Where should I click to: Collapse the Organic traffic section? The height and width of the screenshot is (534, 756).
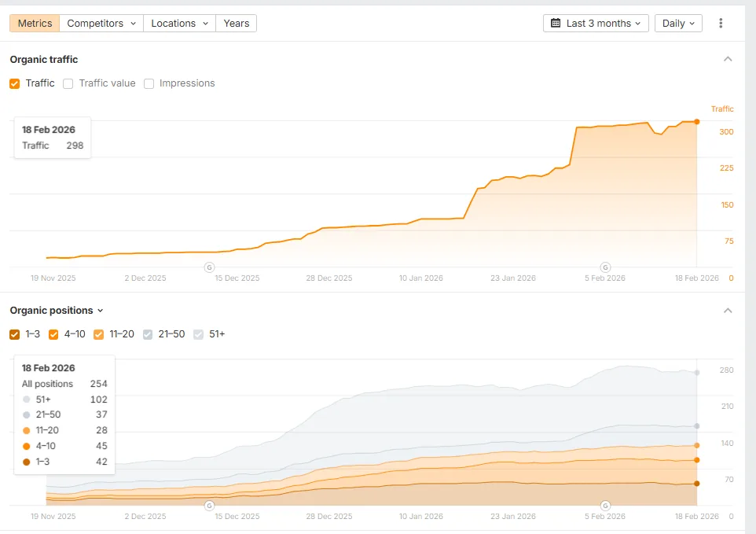tap(727, 58)
